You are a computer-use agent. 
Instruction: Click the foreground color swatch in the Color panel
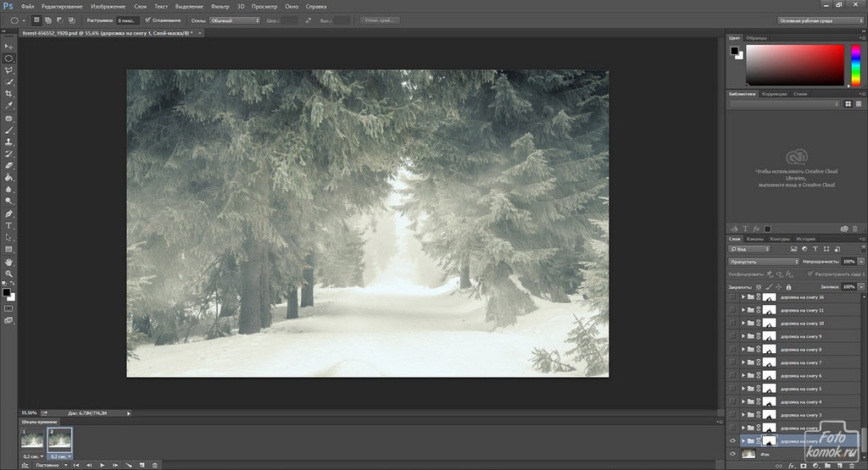point(734,51)
